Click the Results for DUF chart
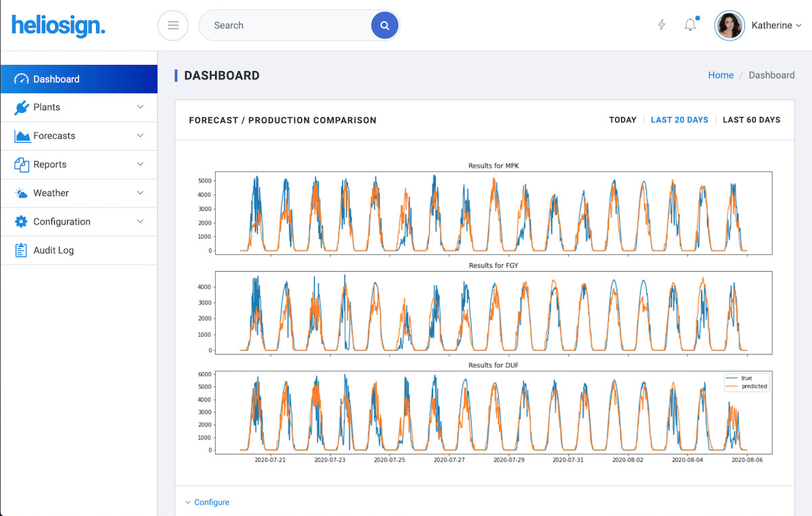 (493, 413)
